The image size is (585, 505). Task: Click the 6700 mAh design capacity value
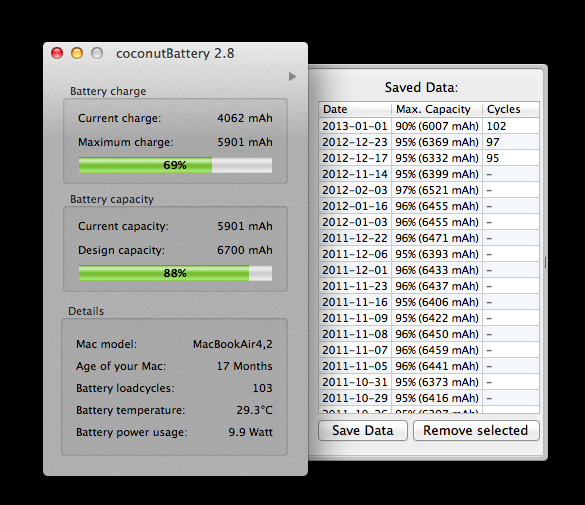pos(245,250)
